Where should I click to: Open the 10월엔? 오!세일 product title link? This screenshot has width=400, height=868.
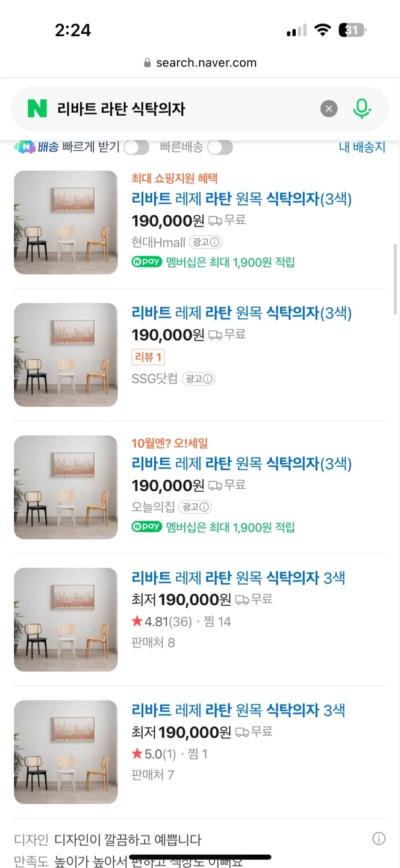pos(242,464)
